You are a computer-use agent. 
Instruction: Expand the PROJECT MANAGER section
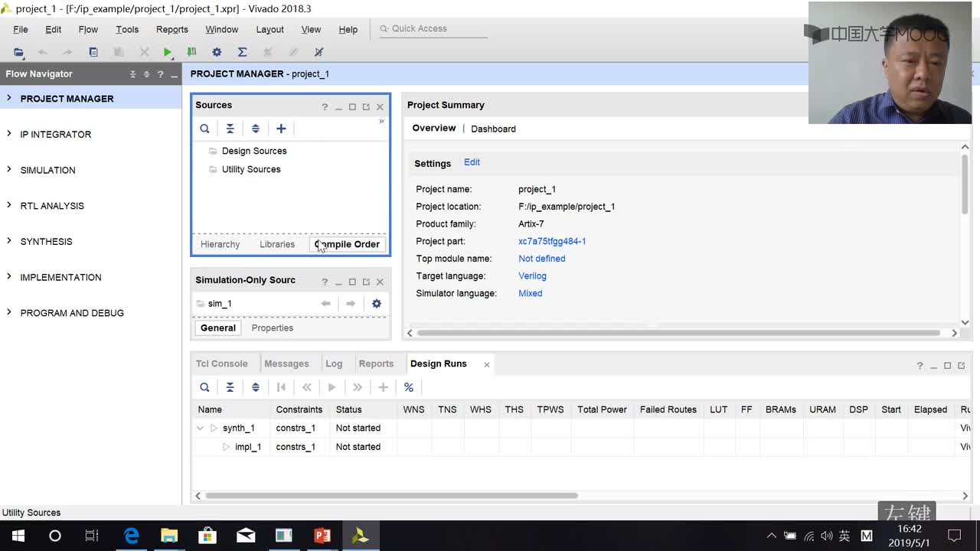click(9, 98)
